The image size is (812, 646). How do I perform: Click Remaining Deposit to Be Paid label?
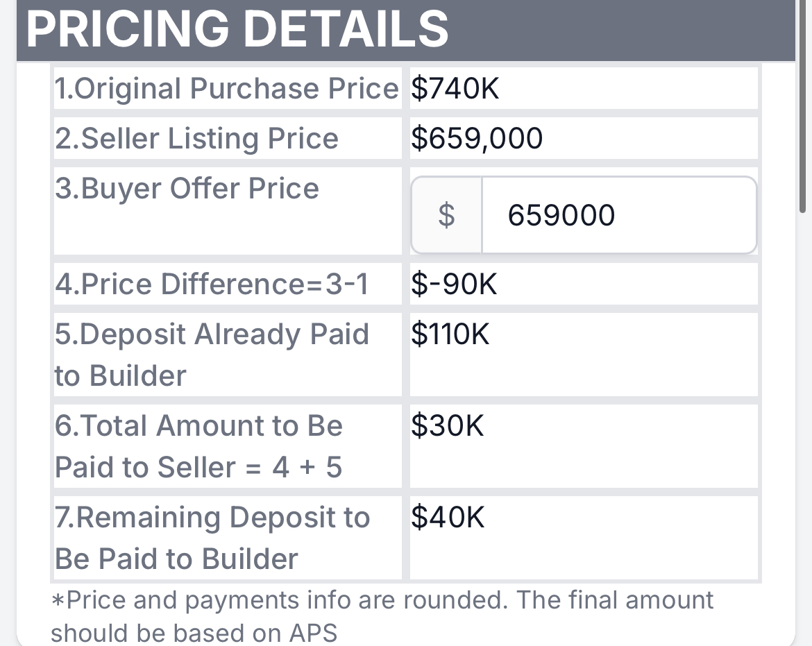click(x=212, y=538)
